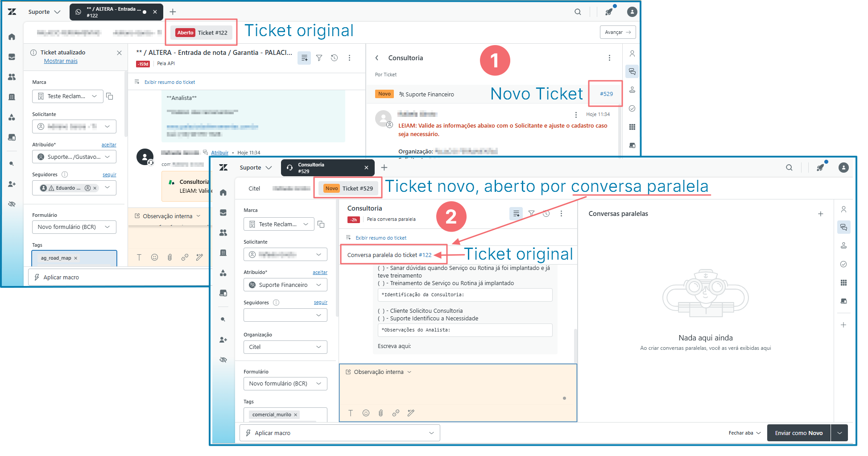
Task: Go back using the arrow beside Consultoria
Action: (x=377, y=58)
